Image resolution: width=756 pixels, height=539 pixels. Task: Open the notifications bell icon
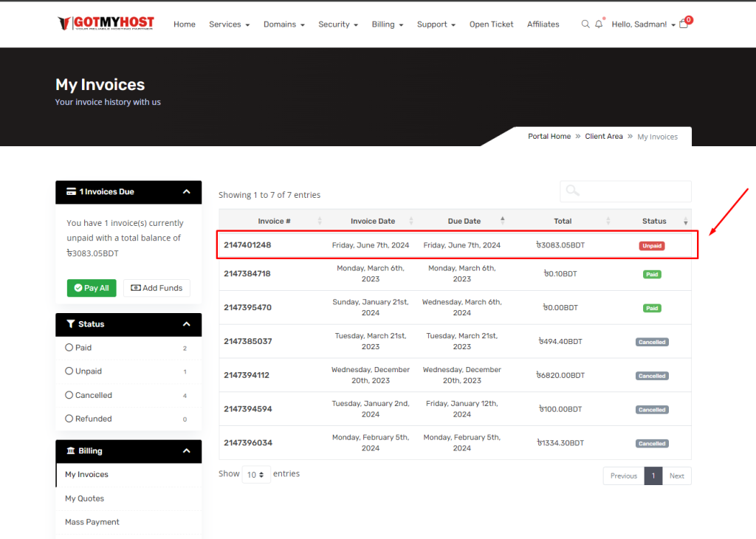point(599,24)
